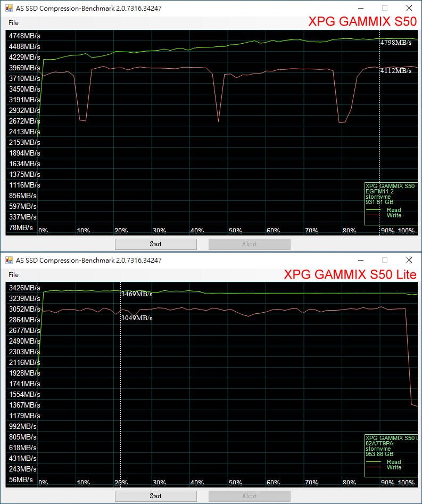Viewport: 422px width, 504px height.
Task: Click the Read legend entry in S50 Lite chart
Action: click(384, 462)
